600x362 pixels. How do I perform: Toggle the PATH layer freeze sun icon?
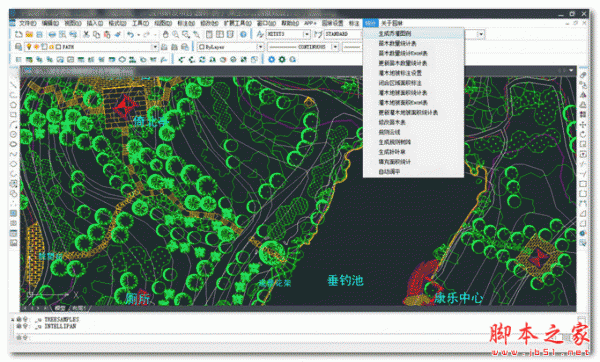click(x=37, y=47)
